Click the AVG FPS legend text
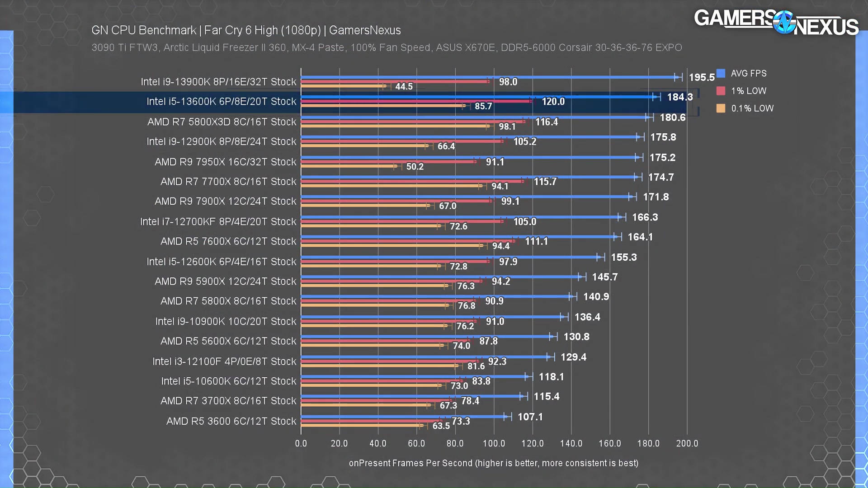Viewport: 868px width, 488px height. 749,73
